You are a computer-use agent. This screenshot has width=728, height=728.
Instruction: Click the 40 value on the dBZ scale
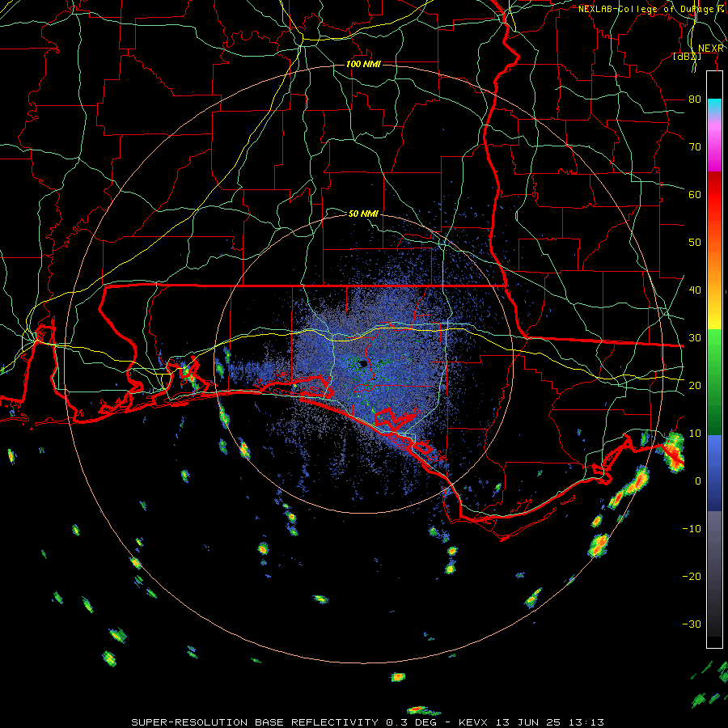coord(695,290)
